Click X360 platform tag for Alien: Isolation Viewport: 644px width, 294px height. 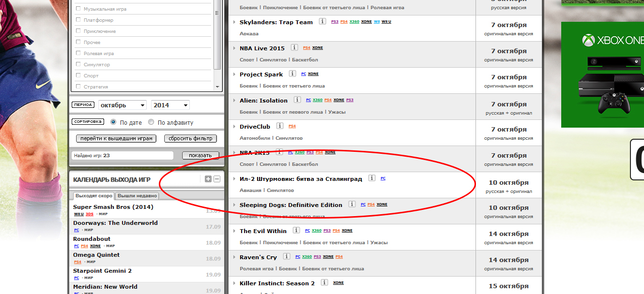[x=317, y=100]
